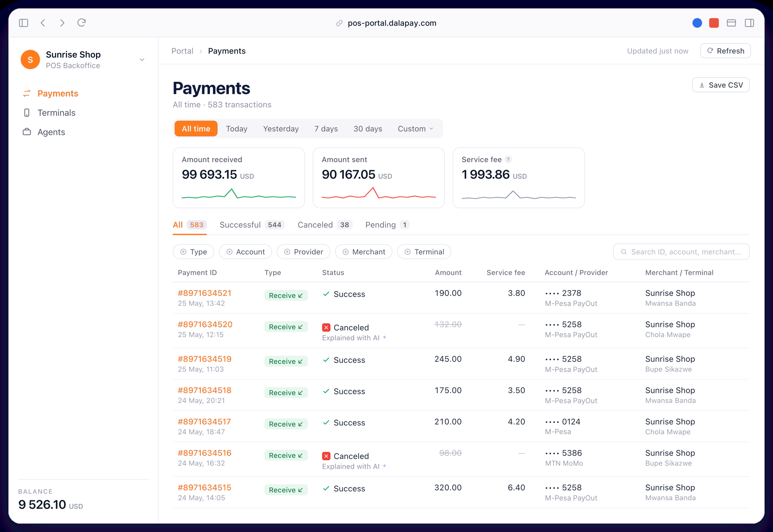Open payment #8971634517 link
The image size is (773, 532).
click(204, 422)
